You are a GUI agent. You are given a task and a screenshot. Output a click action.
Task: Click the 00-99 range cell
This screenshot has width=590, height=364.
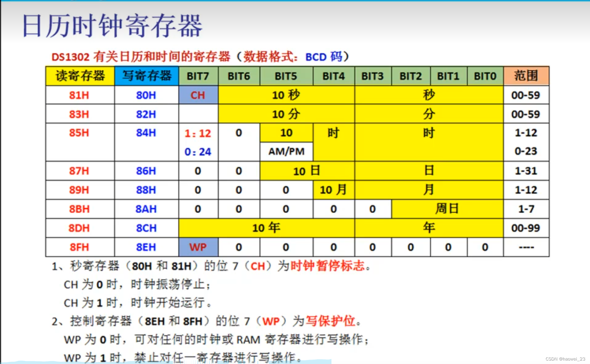point(526,228)
